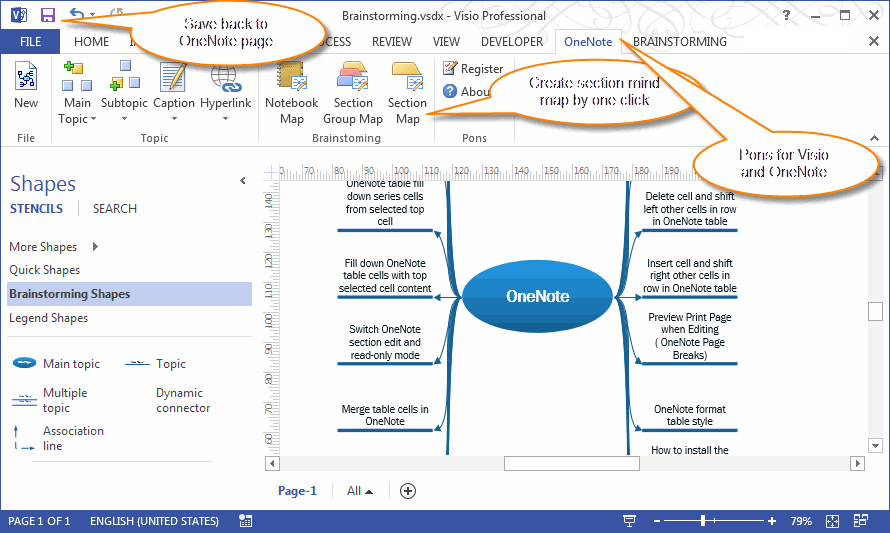This screenshot has width=890, height=533.
Task: Select Brainstorming Shapes stencil
Action: click(x=129, y=294)
